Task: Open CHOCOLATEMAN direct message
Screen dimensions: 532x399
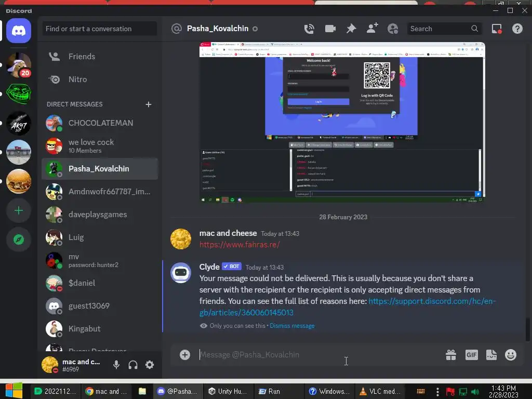Action: 100,123
